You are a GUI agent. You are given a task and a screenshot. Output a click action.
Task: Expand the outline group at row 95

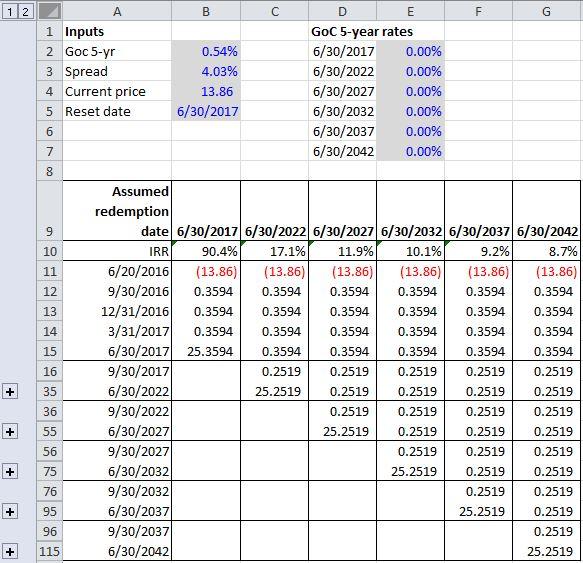[10, 512]
